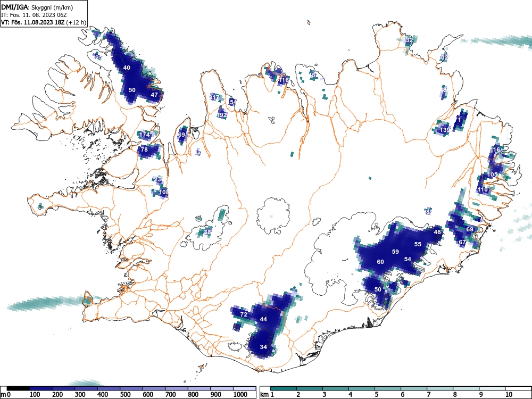Screen dimensions: 532x399
Task: Select the '500' legend label
Action: coord(125,395)
